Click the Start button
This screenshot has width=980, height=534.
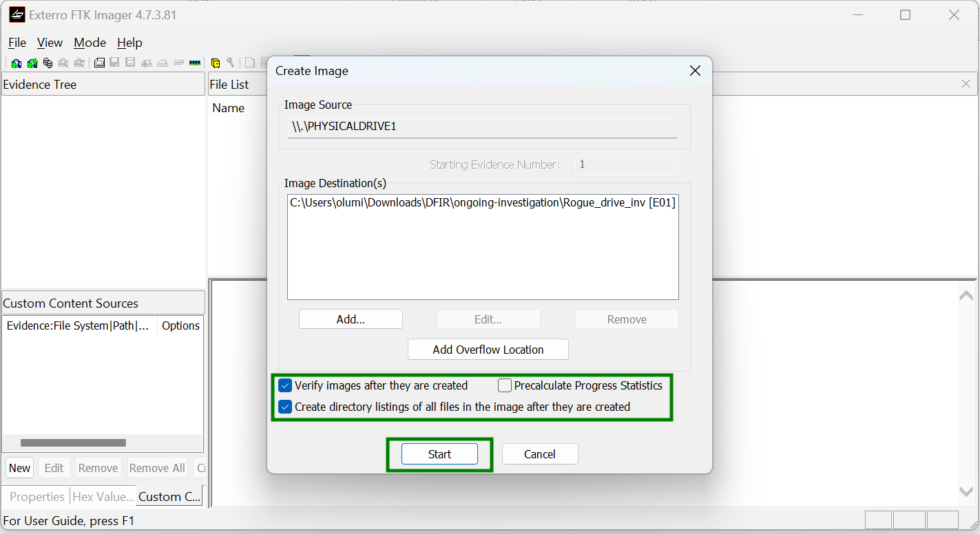tap(439, 454)
